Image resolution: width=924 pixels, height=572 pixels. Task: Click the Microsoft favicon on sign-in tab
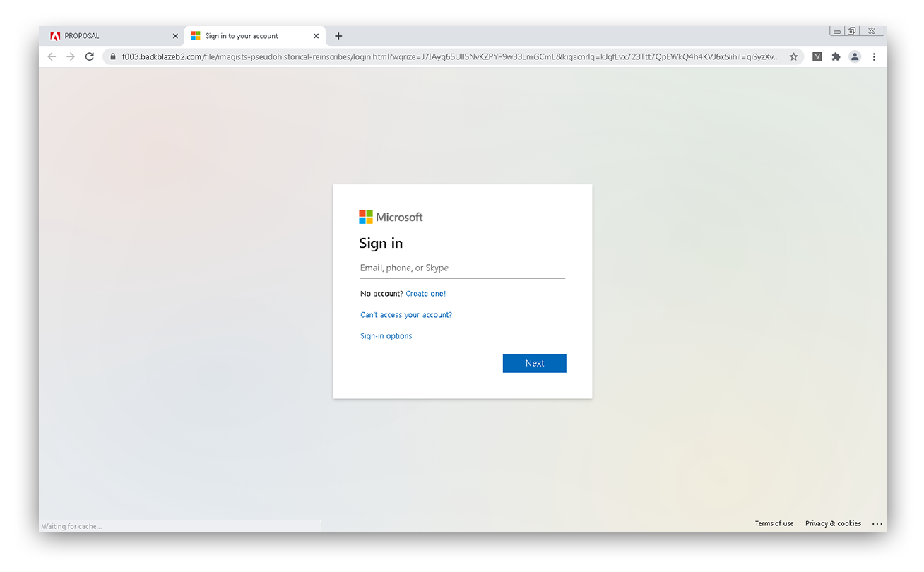[196, 36]
